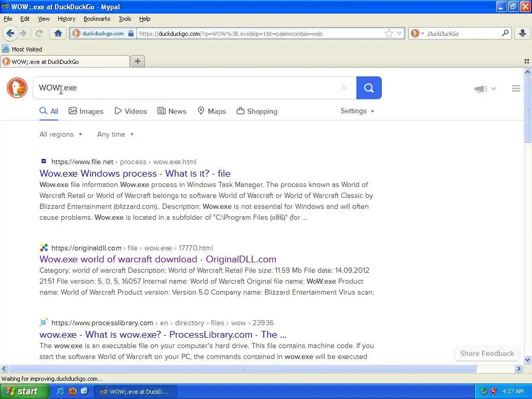Open the hamburger side menu

[x=516, y=88]
